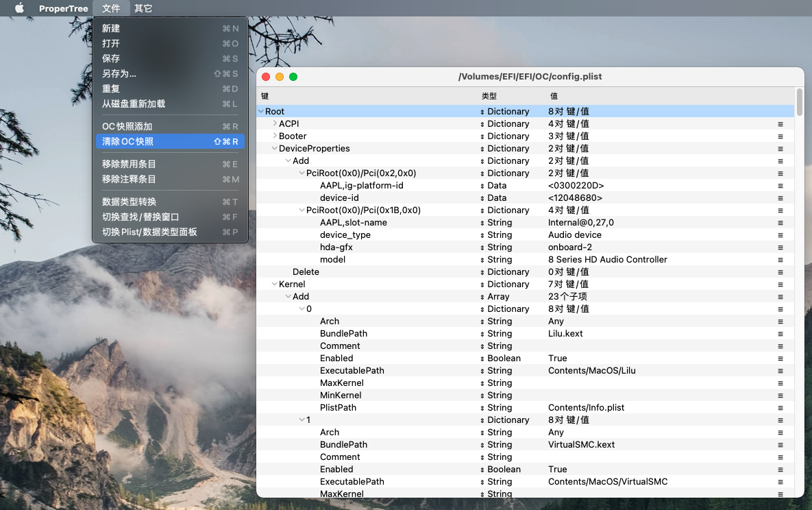Select the PlistPath key

pyautogui.click(x=338, y=408)
